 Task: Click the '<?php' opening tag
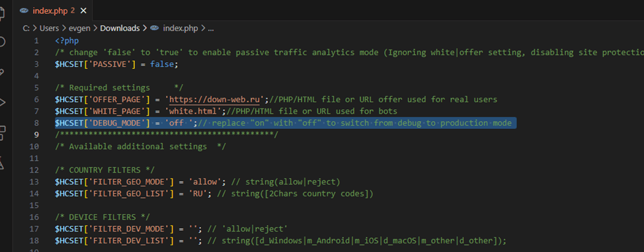(x=67, y=41)
